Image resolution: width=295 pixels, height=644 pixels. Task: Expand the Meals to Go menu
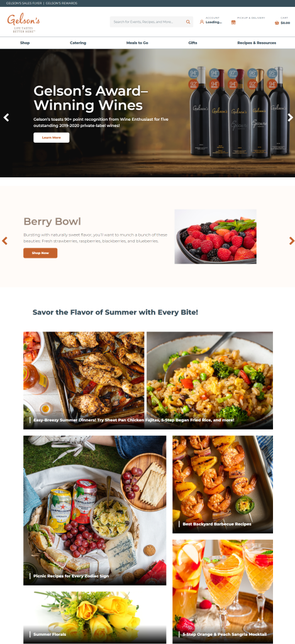pyautogui.click(x=137, y=43)
